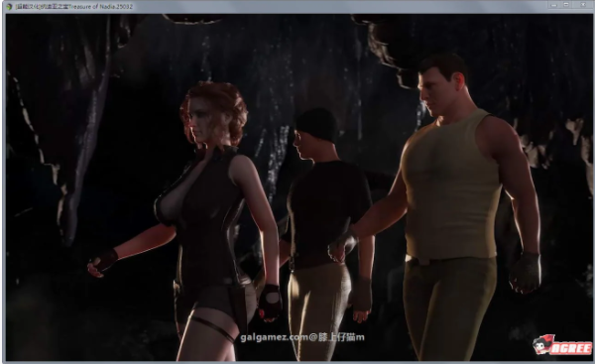The image size is (595, 364).
Task: Click the red AGREE logo text
Action: tap(571, 348)
